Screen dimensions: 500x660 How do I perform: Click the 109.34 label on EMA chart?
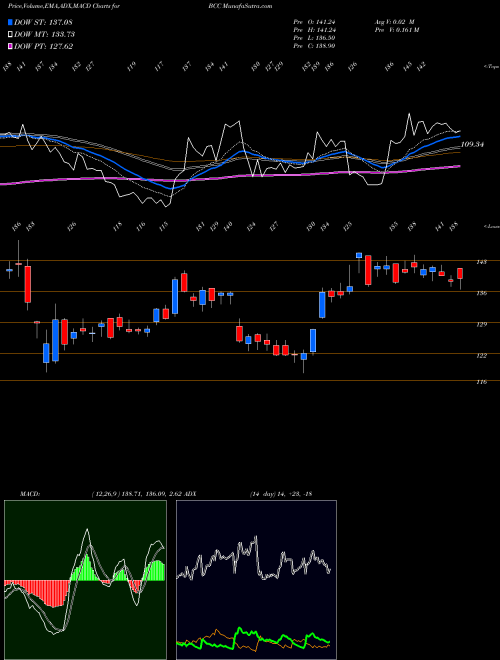point(472,144)
